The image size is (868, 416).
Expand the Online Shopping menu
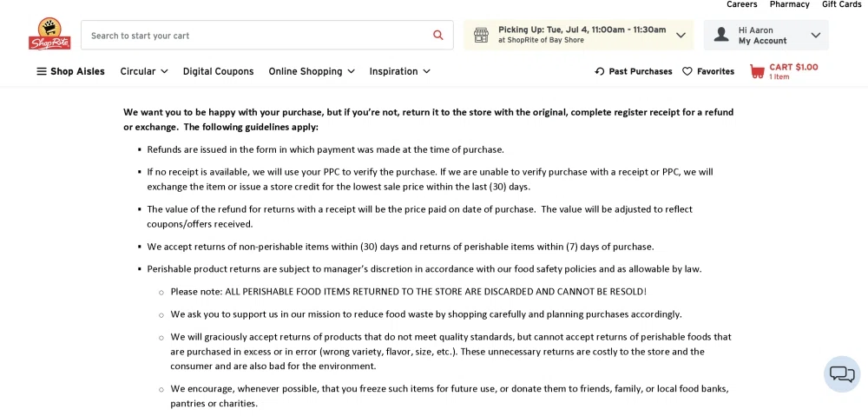(x=312, y=71)
